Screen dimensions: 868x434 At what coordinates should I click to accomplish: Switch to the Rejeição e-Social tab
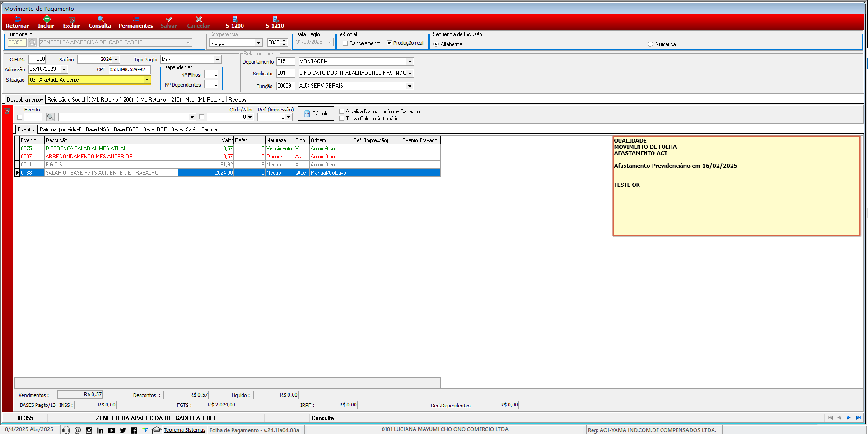click(x=66, y=100)
